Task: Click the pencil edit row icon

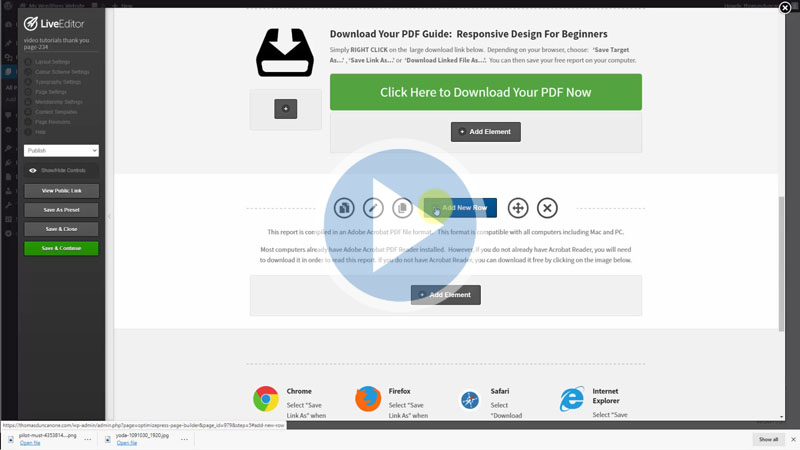Action: coord(373,208)
